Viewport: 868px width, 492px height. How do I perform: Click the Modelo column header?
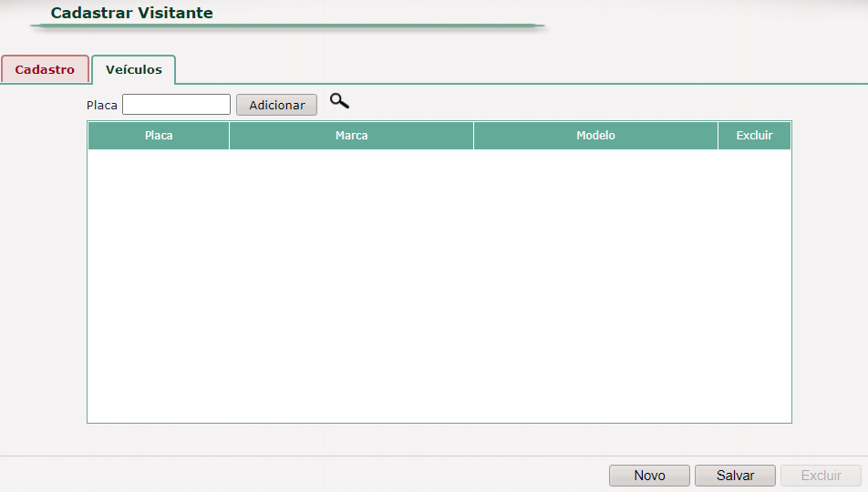595,136
